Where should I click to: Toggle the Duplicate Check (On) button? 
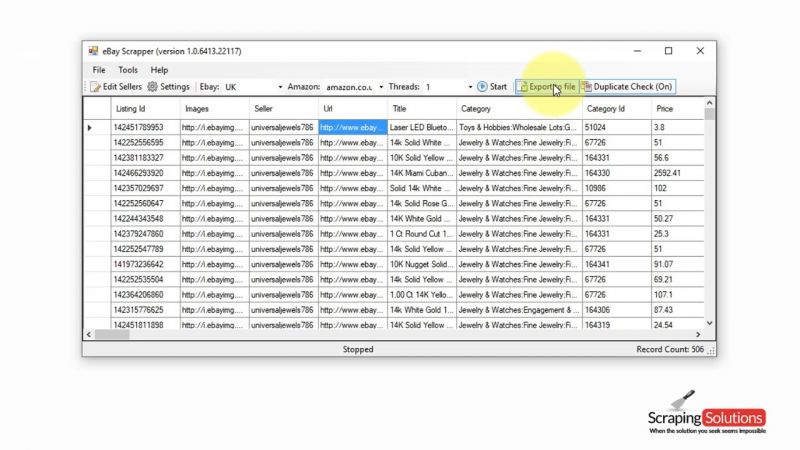click(x=628, y=87)
